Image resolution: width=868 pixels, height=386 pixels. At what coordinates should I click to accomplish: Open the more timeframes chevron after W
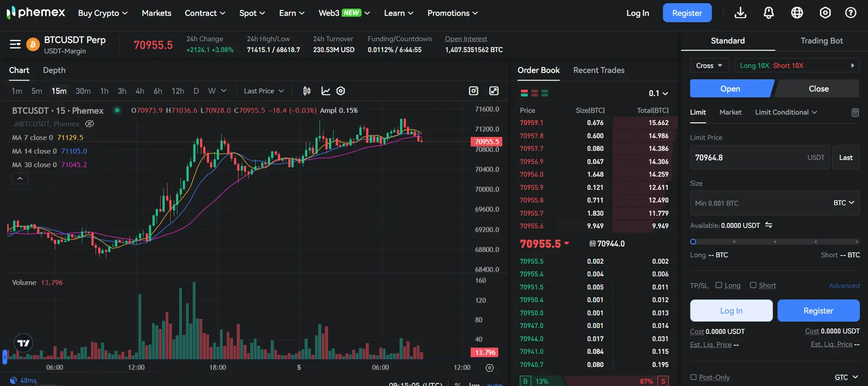tap(224, 91)
